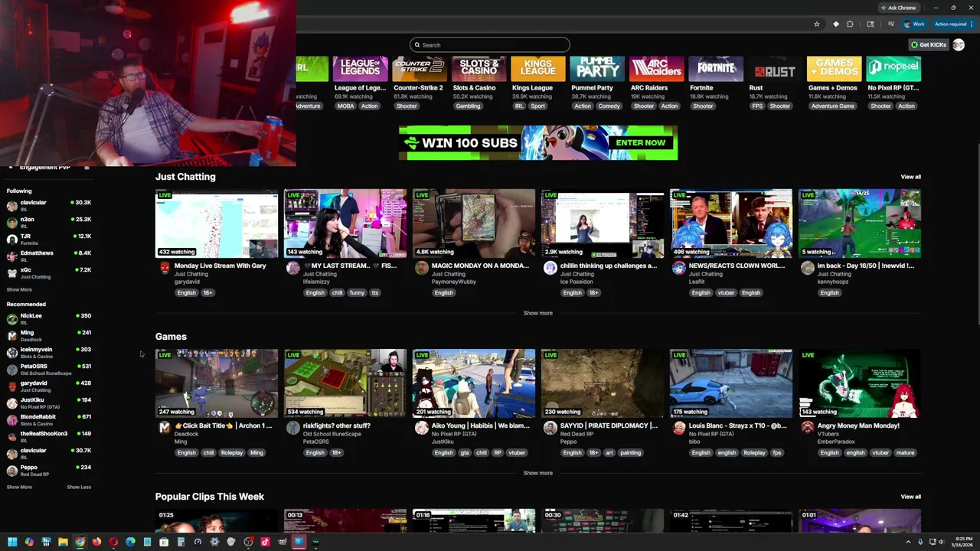The width and height of the screenshot is (980, 551).
Task: Open Calculator from the taskbar
Action: click(181, 542)
